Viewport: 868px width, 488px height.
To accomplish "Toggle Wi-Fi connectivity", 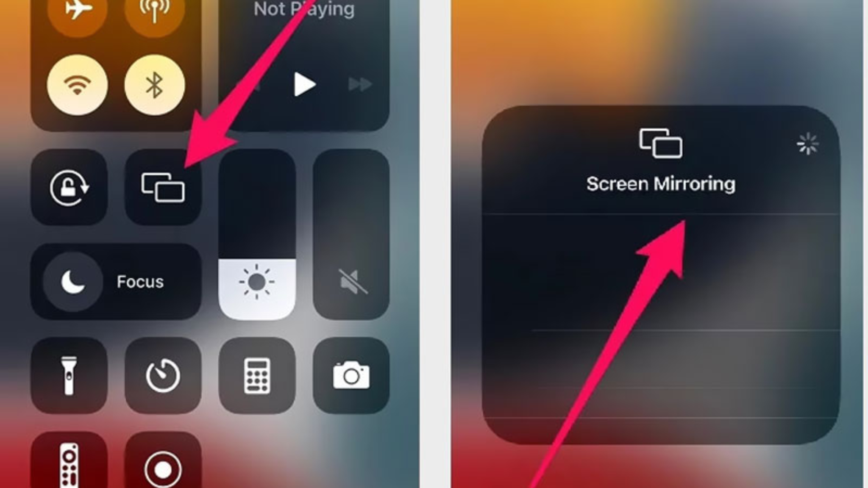I will [76, 85].
